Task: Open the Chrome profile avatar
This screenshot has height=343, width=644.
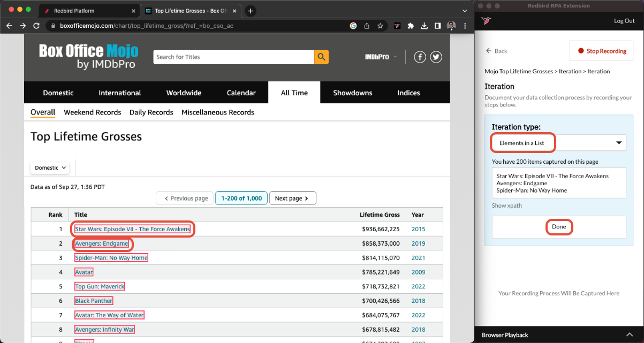Action: [x=451, y=26]
